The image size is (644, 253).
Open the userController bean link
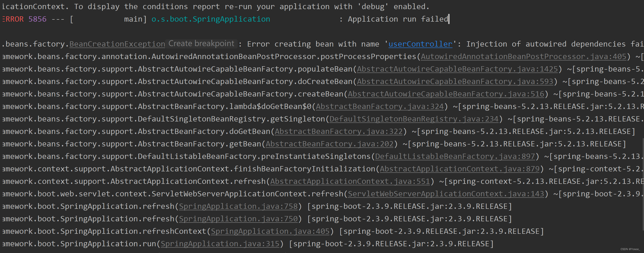420,44
